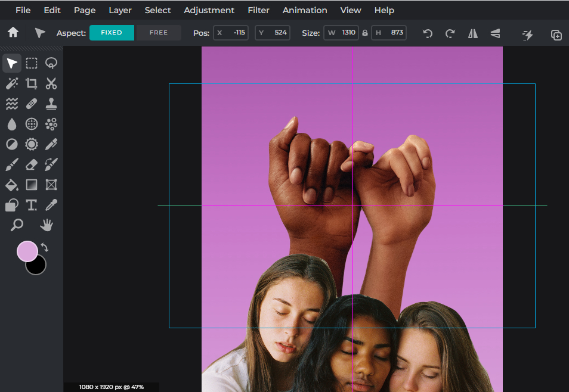Select the Type tool
This screenshot has width=569, height=392.
pos(31,205)
